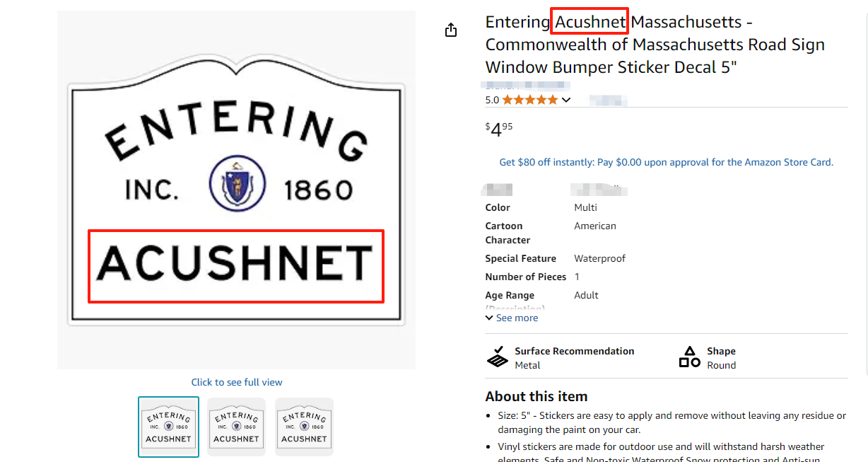Select the first highlighted sticker thumbnail
Screen dimensions: 868x462
point(168,427)
